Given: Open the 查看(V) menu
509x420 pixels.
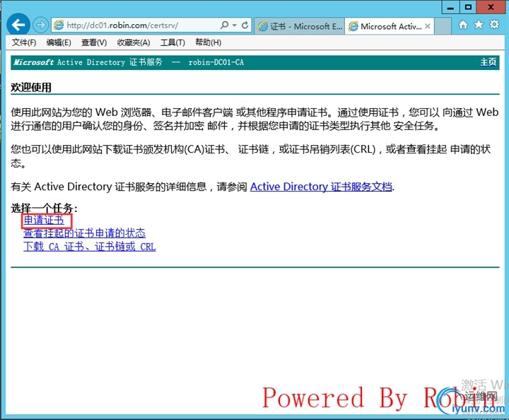Looking at the screenshot, I should 94,42.
